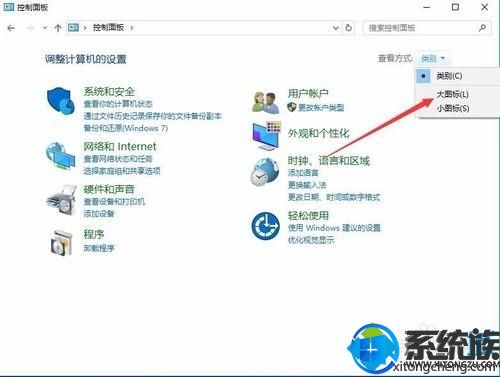
Task: Click 卸载程序 link
Action: (99, 248)
